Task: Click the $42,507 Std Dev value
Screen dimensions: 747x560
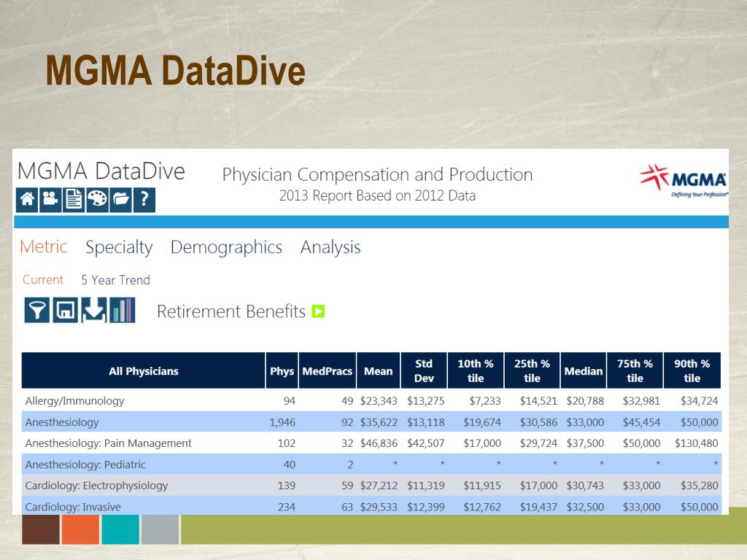Action: click(425, 443)
